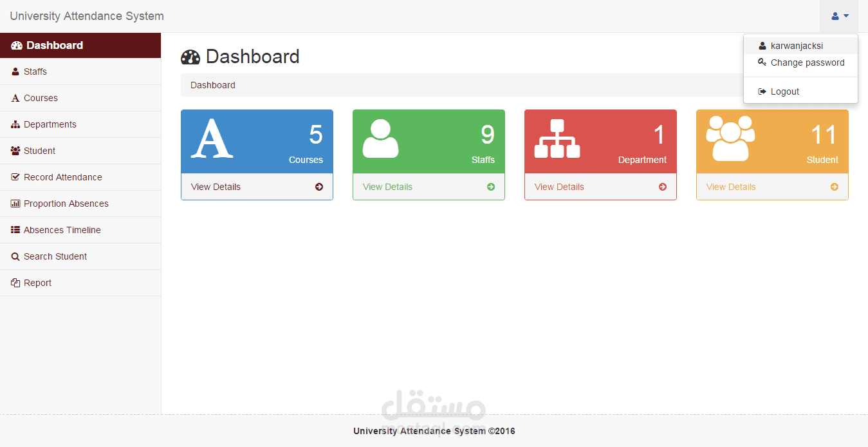Open Departments in the sidebar
The image size is (868, 447).
[x=80, y=124]
